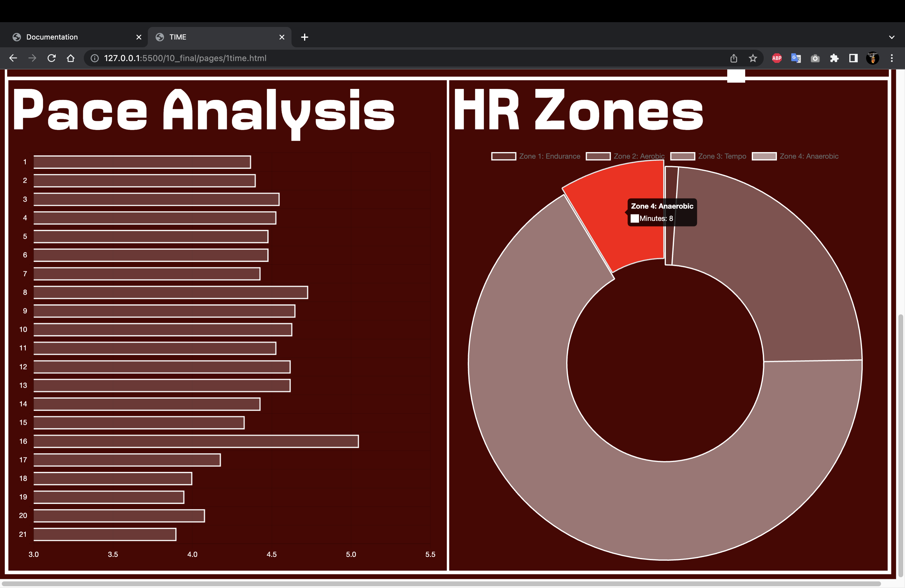Open the Chrome three-dot menu
Viewport: 905px width, 588px height.
pos(892,58)
